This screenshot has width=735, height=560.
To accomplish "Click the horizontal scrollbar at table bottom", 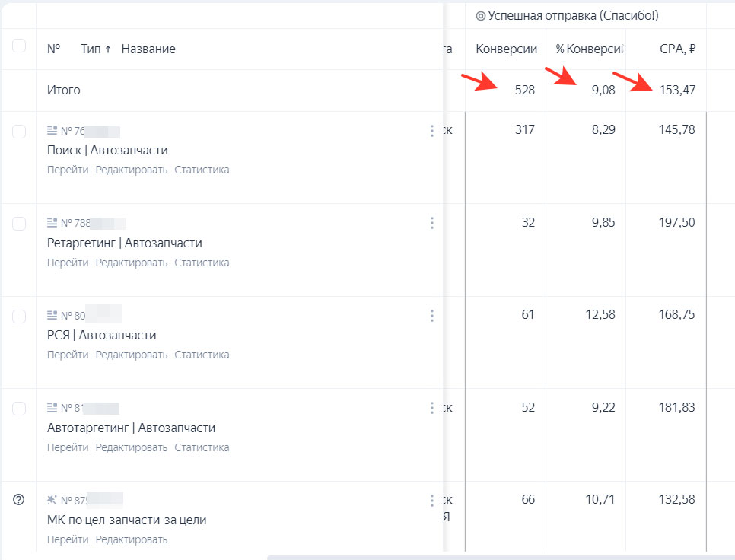I will (495, 557).
